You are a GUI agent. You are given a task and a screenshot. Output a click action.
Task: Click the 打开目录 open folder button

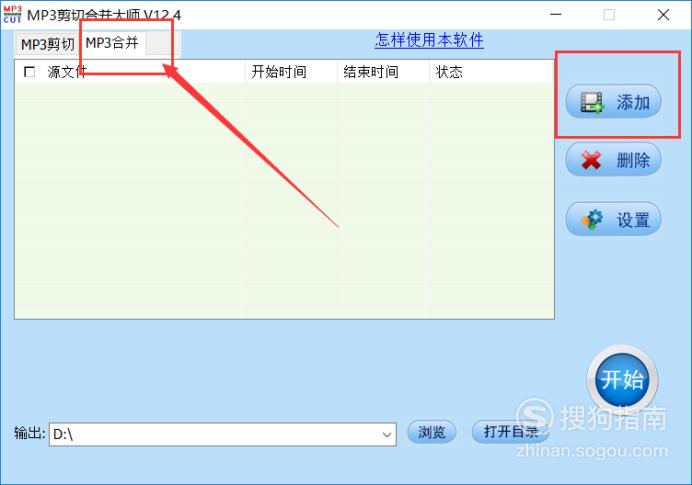pyautogui.click(x=510, y=432)
